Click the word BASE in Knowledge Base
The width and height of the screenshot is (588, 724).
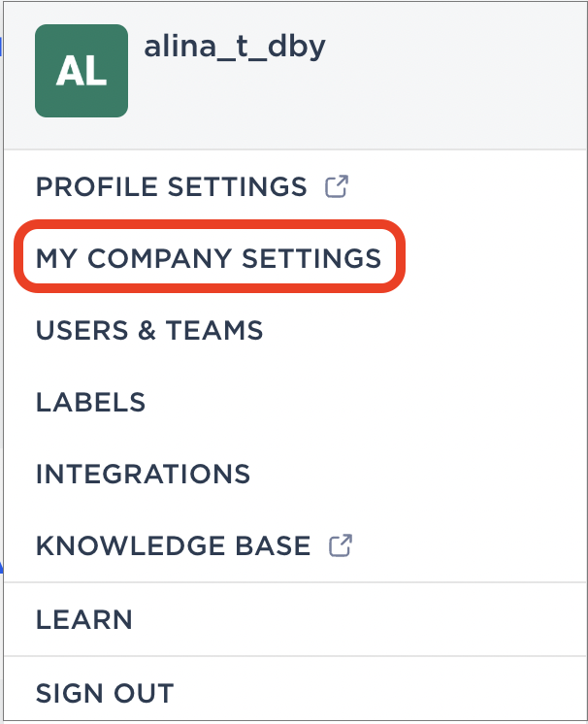[274, 545]
